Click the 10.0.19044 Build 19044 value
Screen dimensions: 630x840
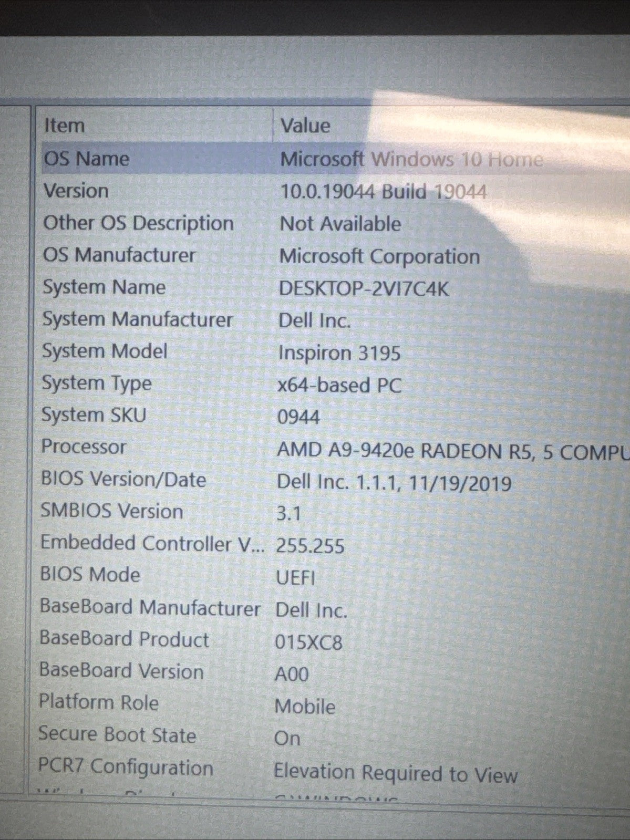point(383,191)
